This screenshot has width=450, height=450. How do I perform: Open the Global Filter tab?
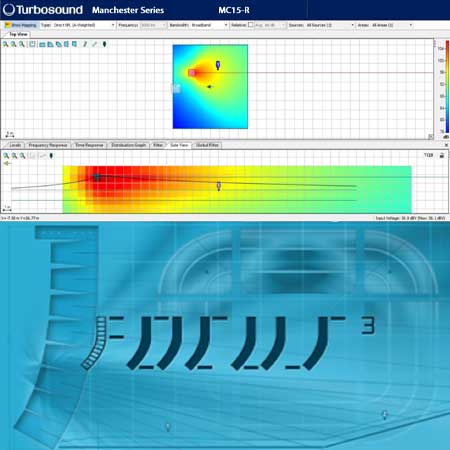(207, 145)
